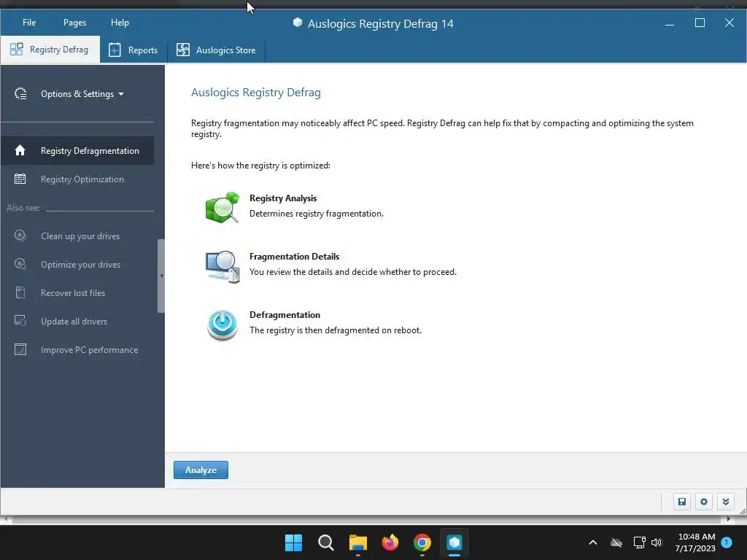Select Registry Optimization in sidebar
747x560 pixels.
click(x=77, y=179)
